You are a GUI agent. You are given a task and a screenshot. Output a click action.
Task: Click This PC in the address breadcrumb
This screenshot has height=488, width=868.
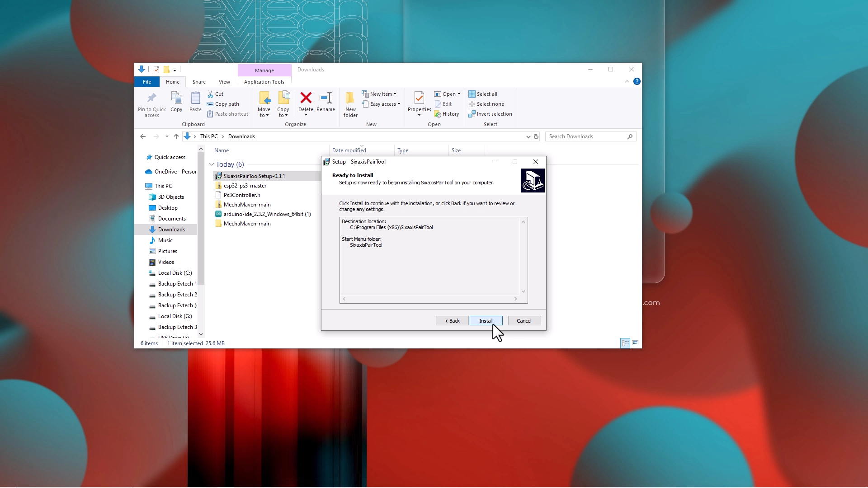(209, 136)
